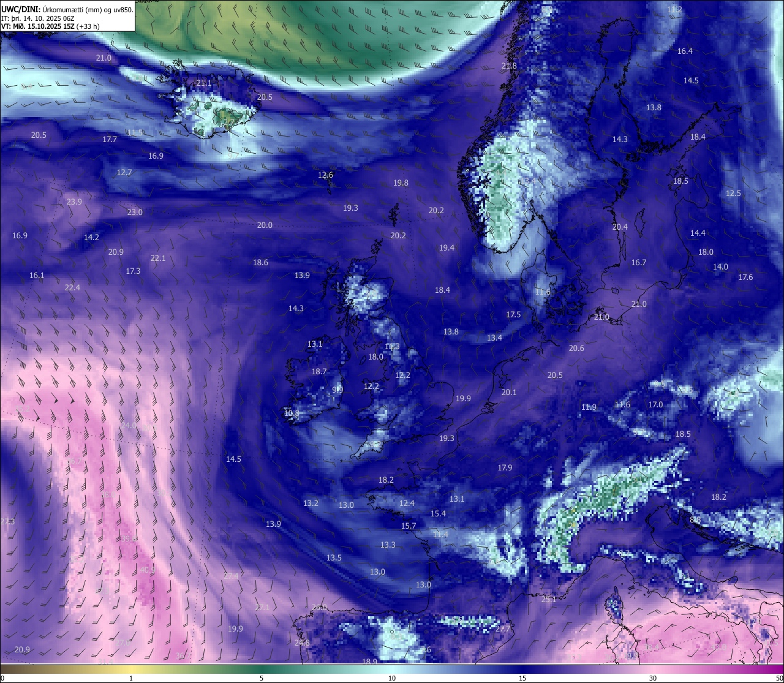Click the map value '25.1'
Screen dimensions: 784x683
(549, 600)
